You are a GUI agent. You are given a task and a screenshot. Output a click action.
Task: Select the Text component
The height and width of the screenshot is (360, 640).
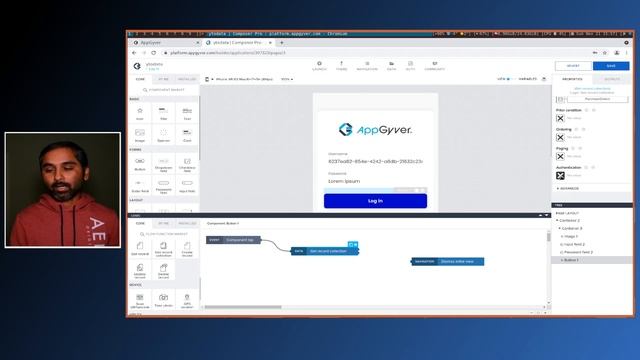[x=187, y=113]
